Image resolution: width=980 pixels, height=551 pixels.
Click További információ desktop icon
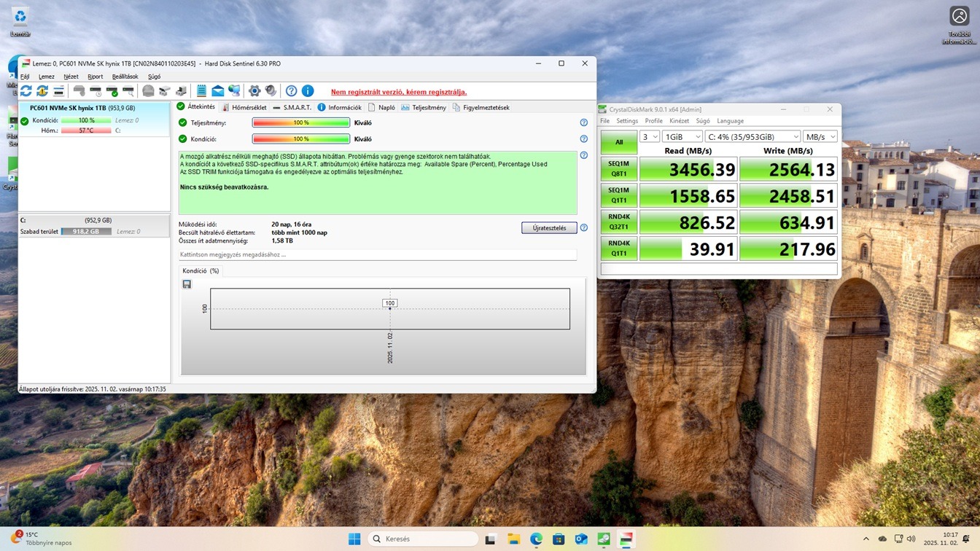pos(960,26)
